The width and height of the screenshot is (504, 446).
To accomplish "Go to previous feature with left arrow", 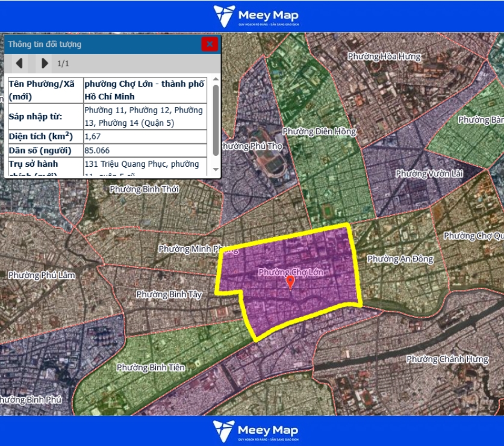I will pos(19,63).
